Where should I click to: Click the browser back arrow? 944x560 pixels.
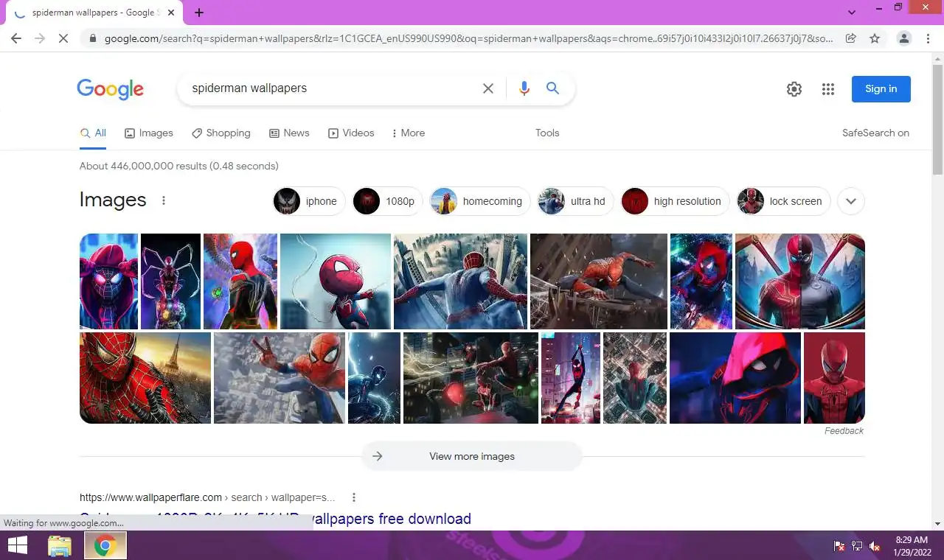[x=16, y=38]
